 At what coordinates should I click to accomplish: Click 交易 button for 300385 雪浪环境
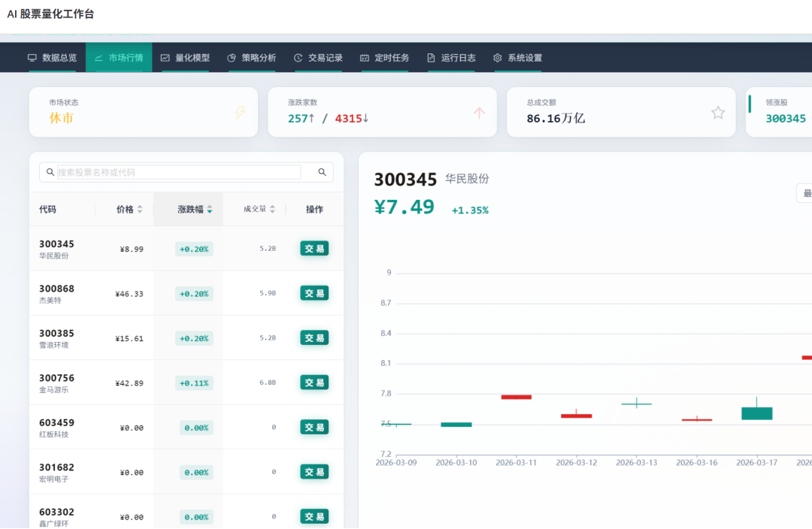point(314,338)
